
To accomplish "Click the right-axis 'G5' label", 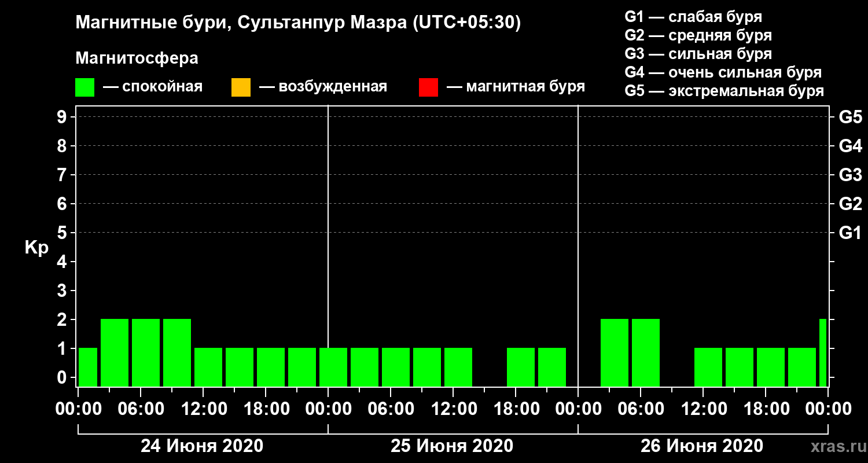I will (850, 117).
